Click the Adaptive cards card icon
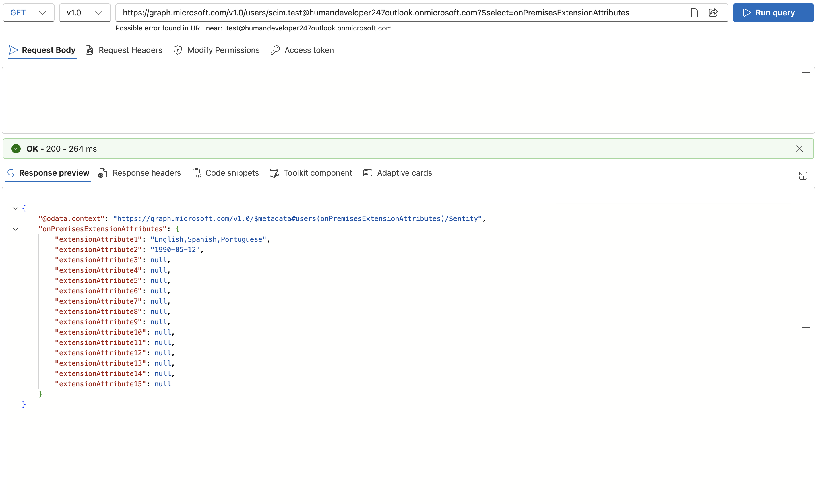 (x=367, y=173)
